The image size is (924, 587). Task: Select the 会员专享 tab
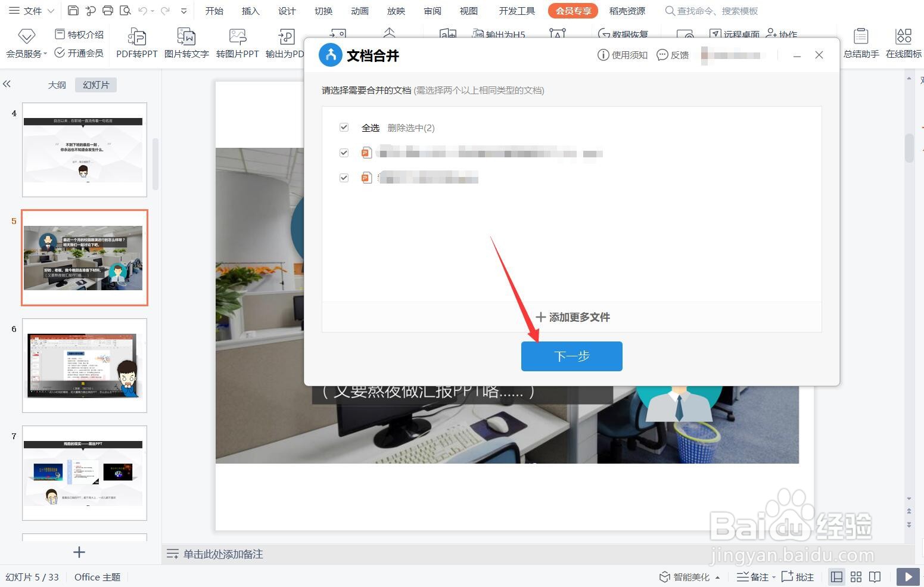point(573,11)
